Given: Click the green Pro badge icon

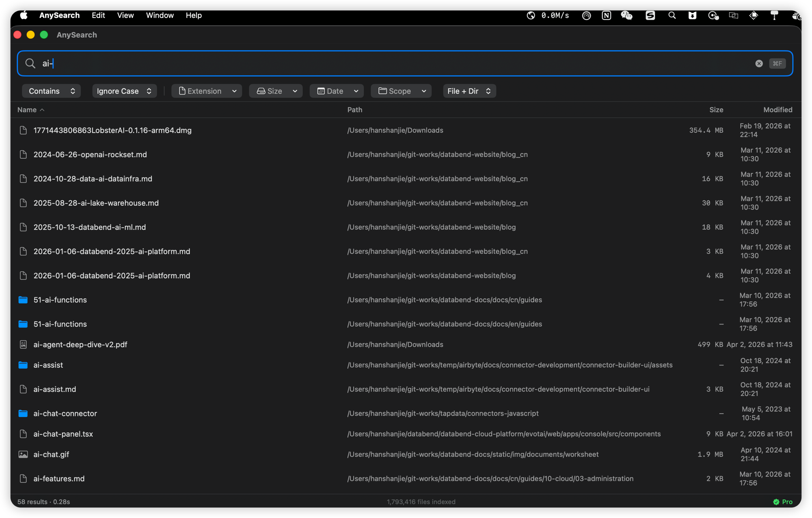Looking at the screenshot, I should coord(776,502).
